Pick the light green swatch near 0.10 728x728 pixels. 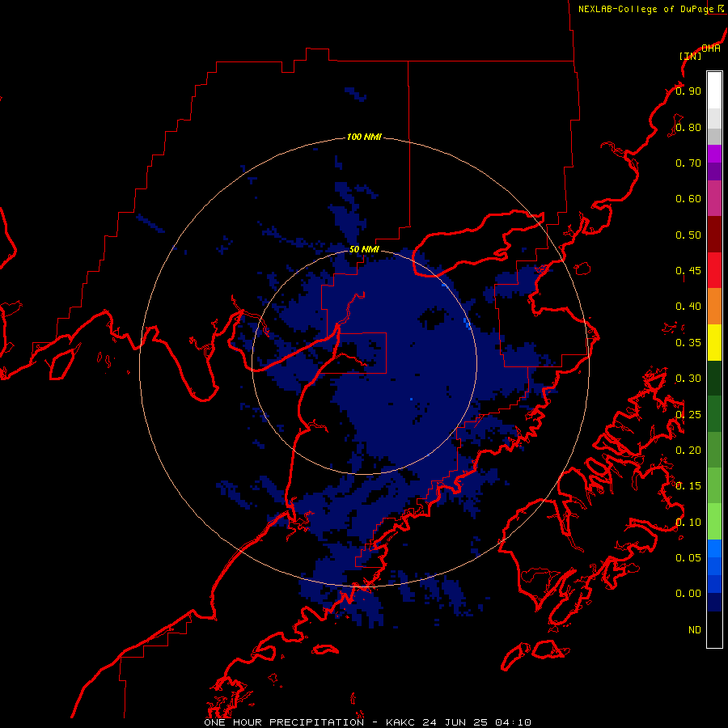coord(714,522)
